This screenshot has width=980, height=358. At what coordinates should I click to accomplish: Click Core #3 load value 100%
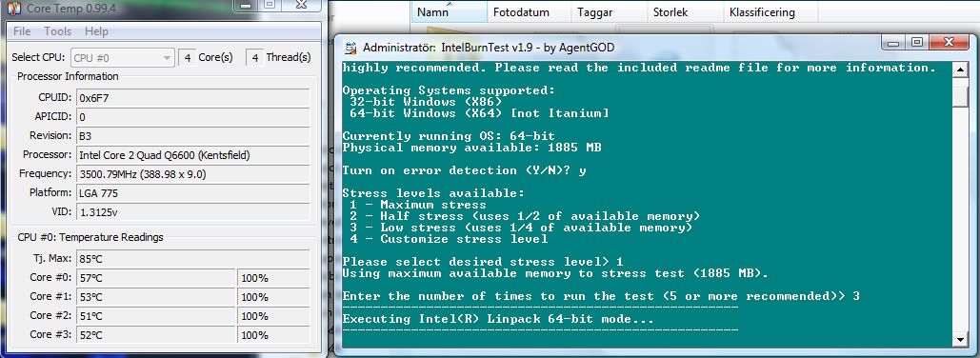pos(273,335)
